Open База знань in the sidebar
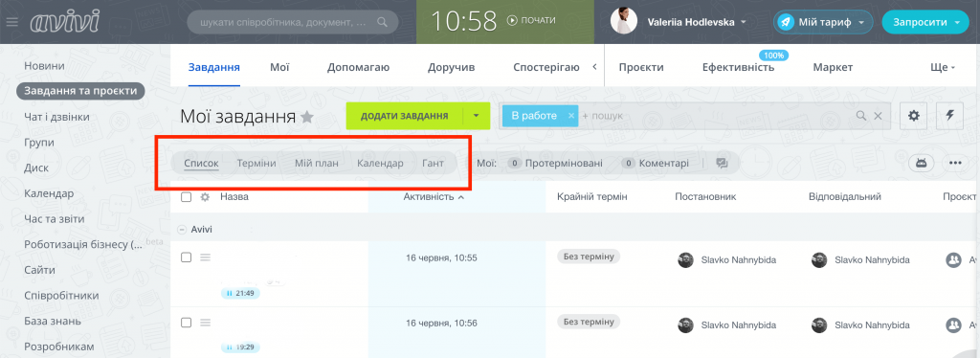Viewport: 980px width, 358px height. click(53, 321)
